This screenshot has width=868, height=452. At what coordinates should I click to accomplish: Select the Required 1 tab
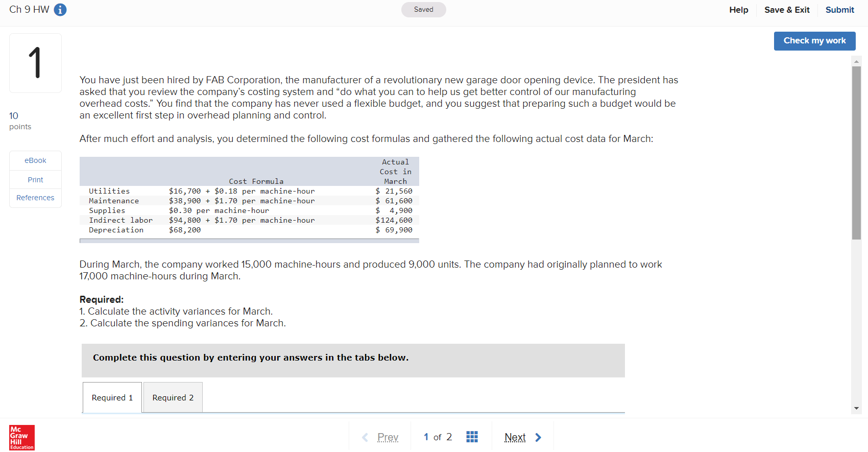pyautogui.click(x=112, y=397)
